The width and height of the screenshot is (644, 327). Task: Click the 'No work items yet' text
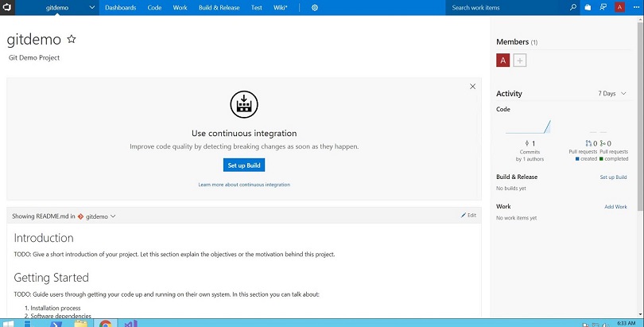516,218
